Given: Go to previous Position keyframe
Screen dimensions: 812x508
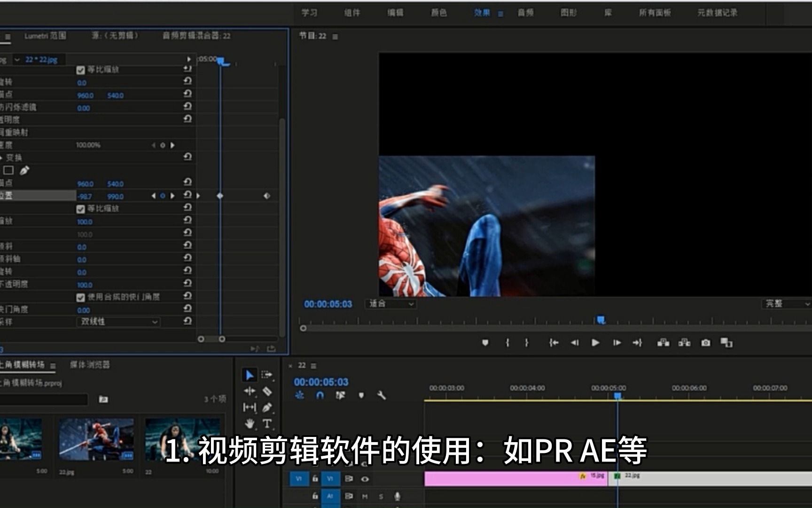Looking at the screenshot, I should point(153,196).
